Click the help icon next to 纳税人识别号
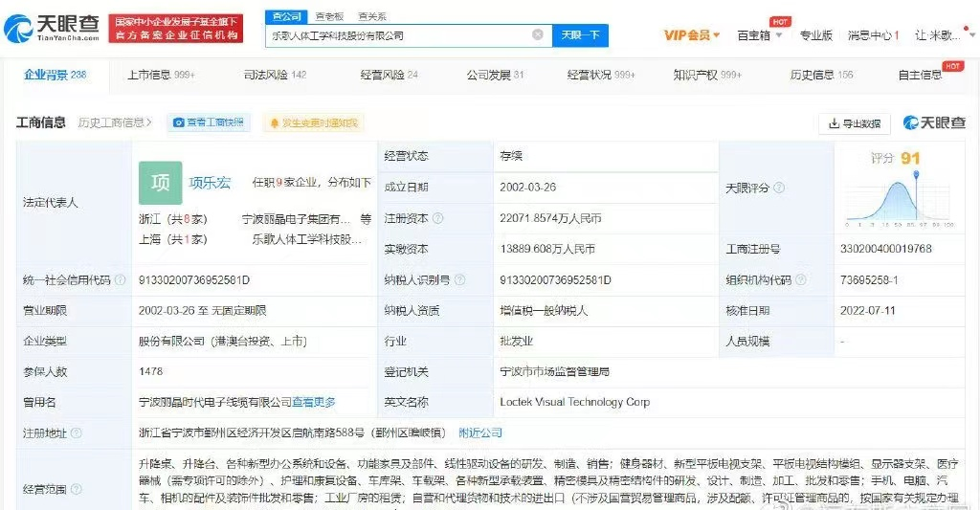This screenshot has width=980, height=510. (x=460, y=280)
